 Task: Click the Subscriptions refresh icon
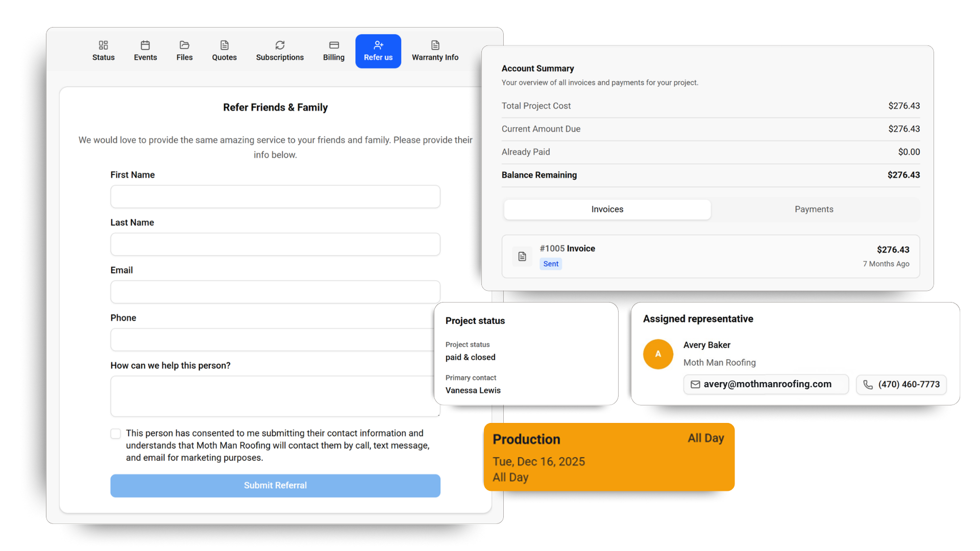click(280, 45)
